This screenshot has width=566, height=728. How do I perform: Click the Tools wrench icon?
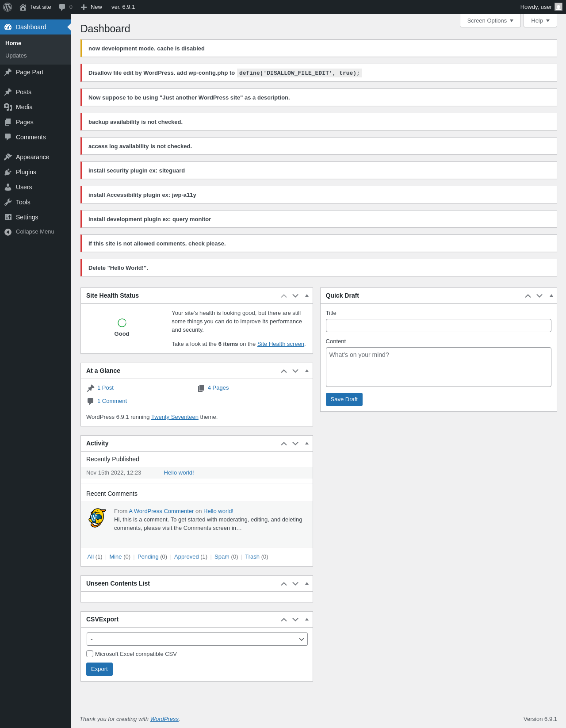tap(8, 202)
